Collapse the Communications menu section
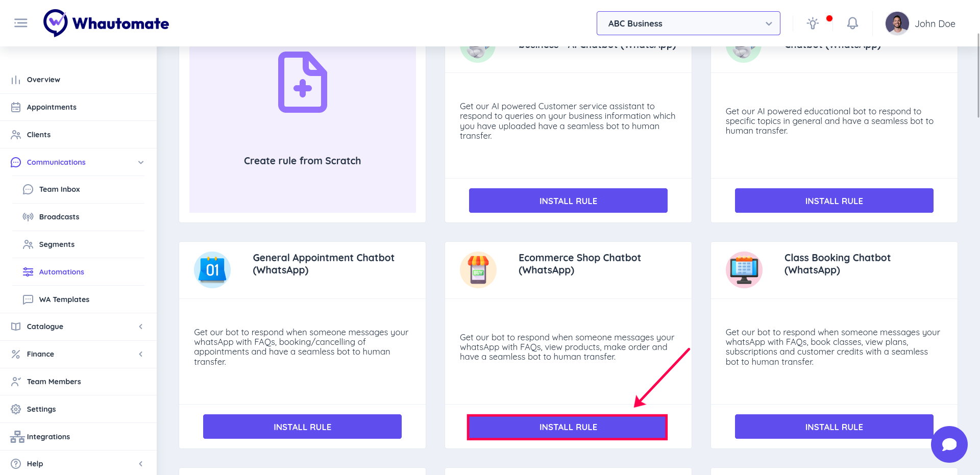 coord(141,162)
